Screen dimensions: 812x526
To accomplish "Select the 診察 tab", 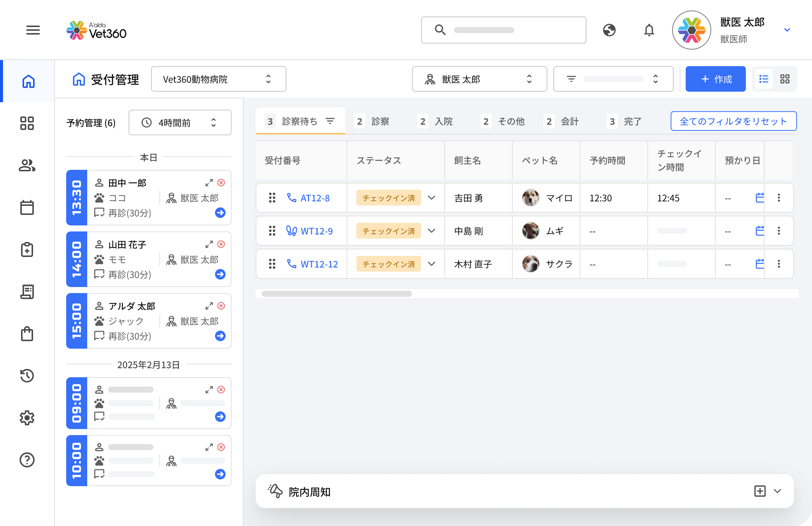I will (x=373, y=121).
